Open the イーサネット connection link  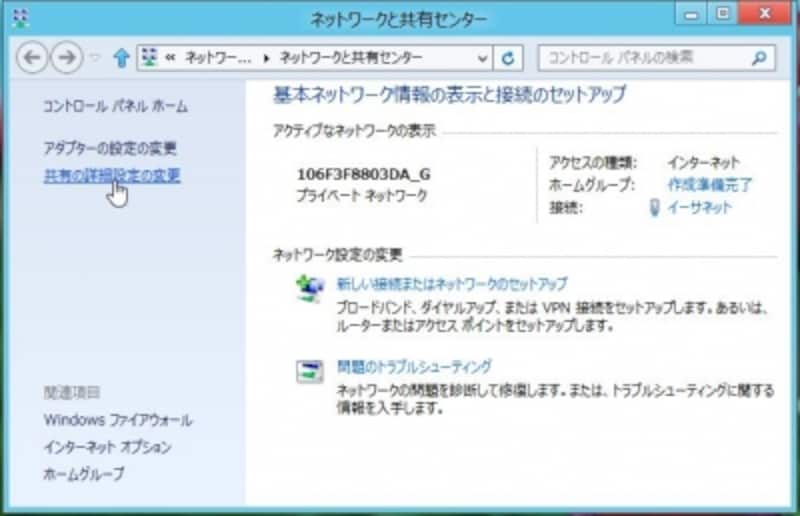coord(699,207)
